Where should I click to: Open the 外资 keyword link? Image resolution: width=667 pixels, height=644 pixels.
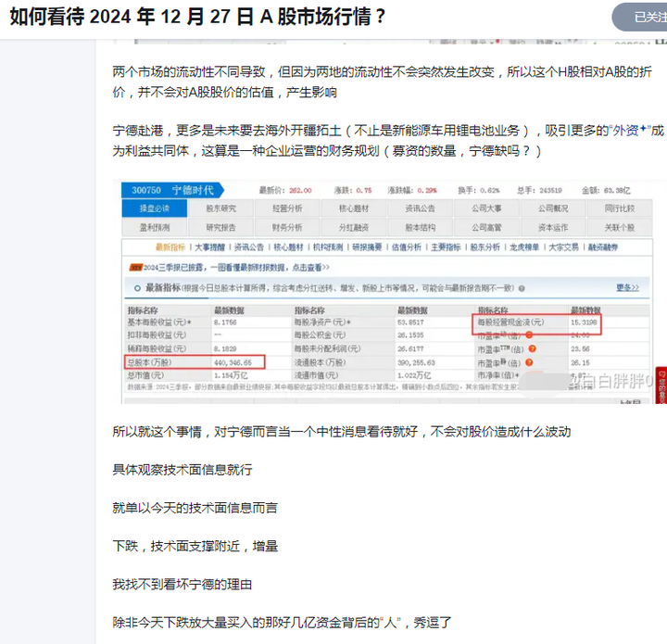[x=629, y=131]
